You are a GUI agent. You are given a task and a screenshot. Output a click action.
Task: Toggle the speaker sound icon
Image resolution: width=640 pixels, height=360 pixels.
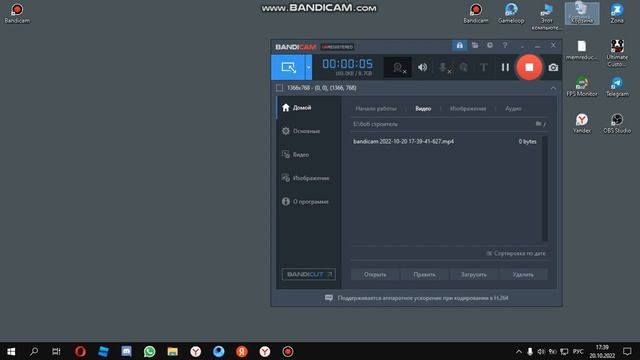point(422,67)
